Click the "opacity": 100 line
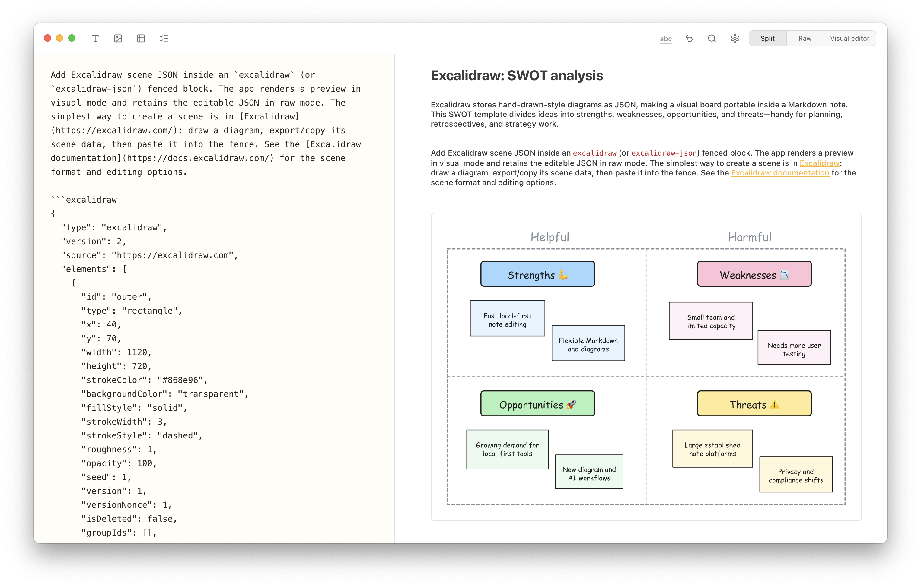The width and height of the screenshot is (921, 588). click(x=119, y=463)
